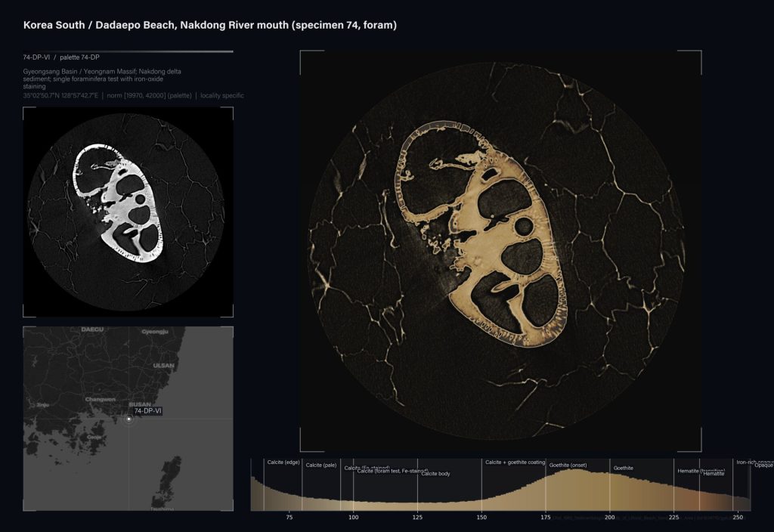Click histogram axis value 150

[481, 517]
